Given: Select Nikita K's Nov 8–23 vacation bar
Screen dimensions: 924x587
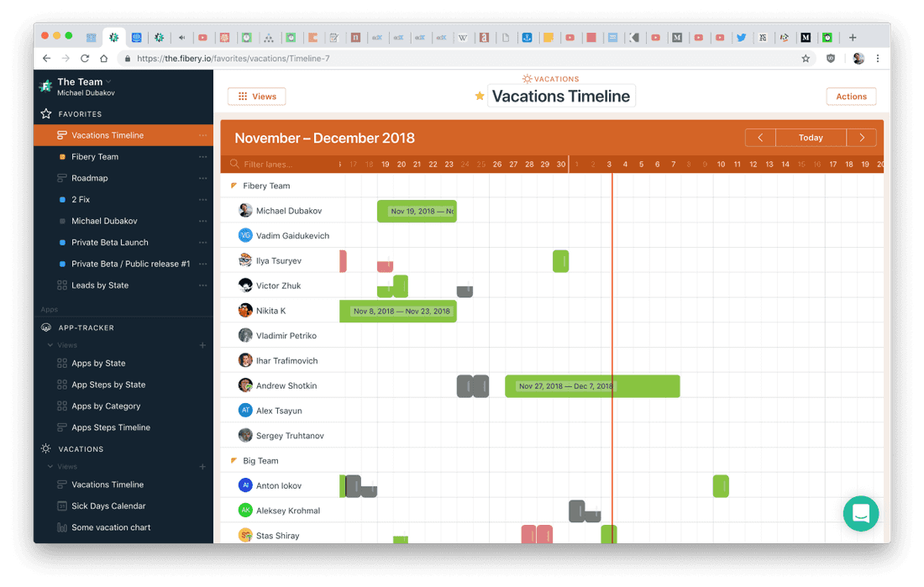Looking at the screenshot, I should point(399,311).
